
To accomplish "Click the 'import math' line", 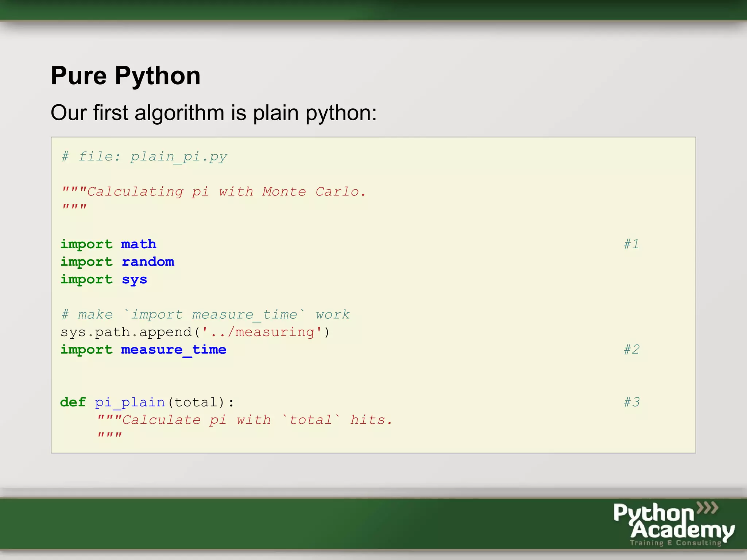I will 108,244.
